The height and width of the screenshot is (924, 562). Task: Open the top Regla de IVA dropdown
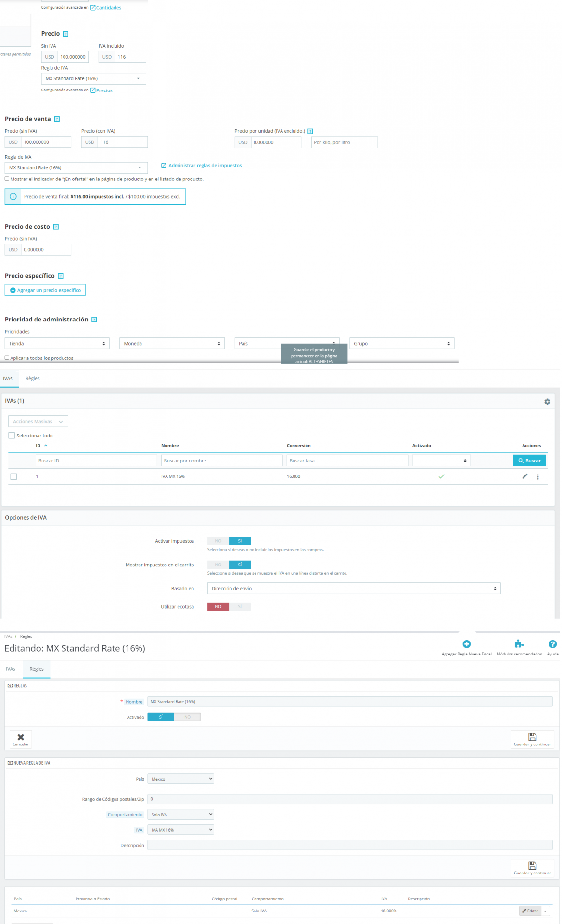tap(93, 78)
